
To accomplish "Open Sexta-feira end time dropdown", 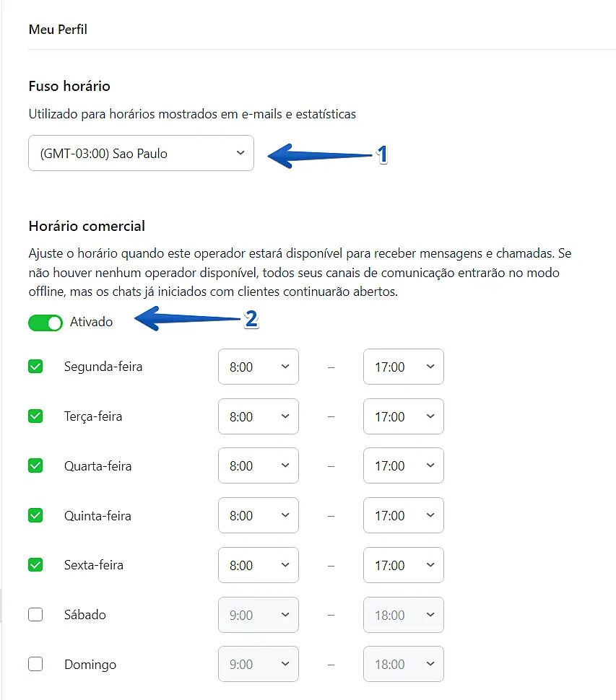I will (x=403, y=565).
